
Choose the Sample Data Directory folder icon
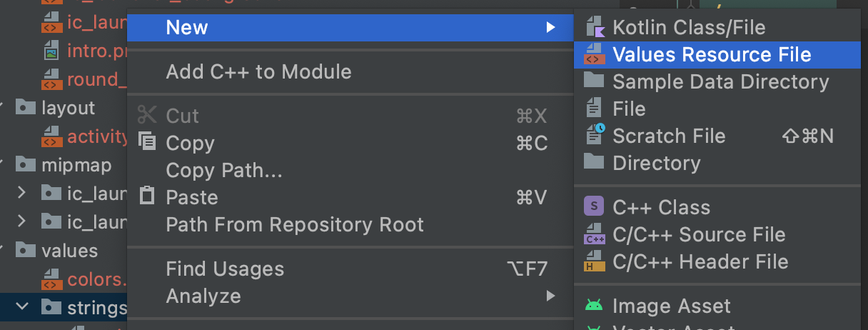pos(594,81)
